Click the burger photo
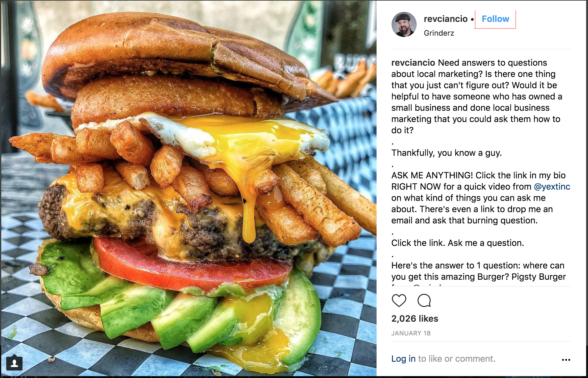Viewport: 588px width, 378px height. click(x=189, y=188)
